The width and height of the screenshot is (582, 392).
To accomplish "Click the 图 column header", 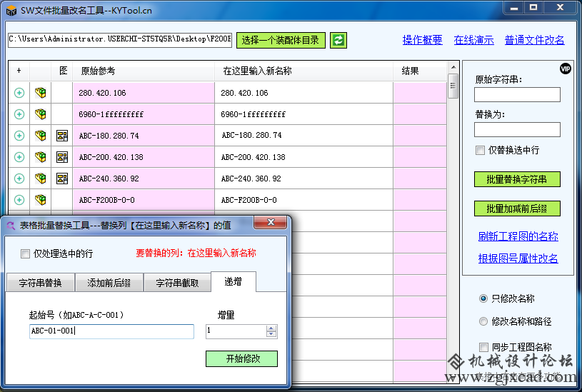I will pos(62,71).
